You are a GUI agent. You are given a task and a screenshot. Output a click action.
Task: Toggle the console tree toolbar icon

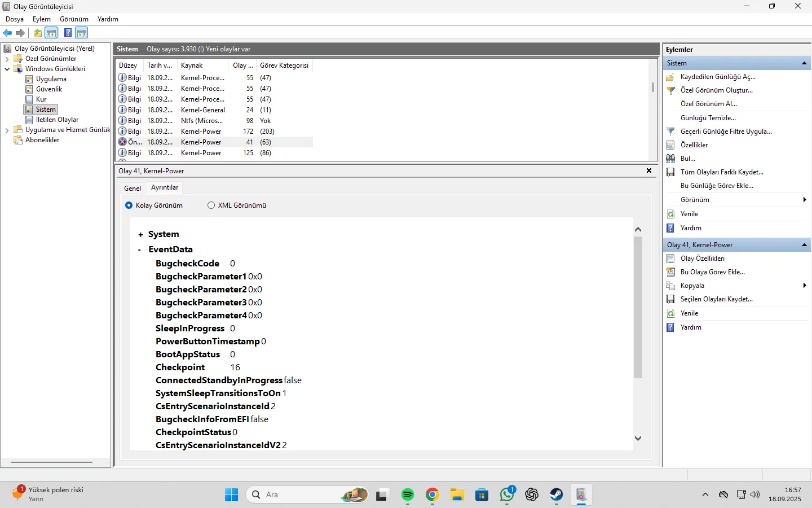point(51,33)
